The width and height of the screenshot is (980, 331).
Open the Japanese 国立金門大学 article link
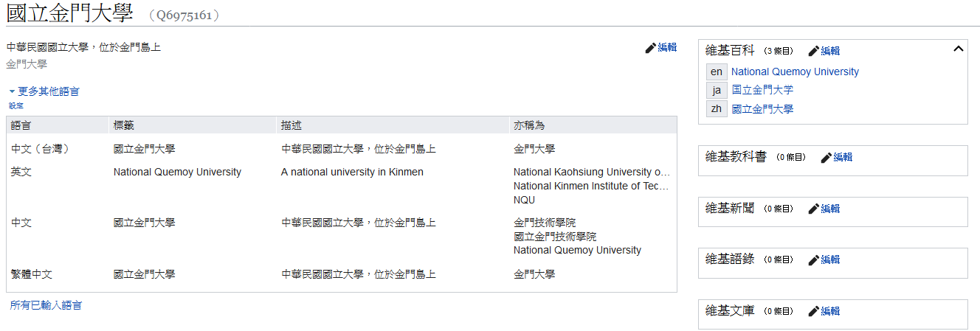click(762, 90)
